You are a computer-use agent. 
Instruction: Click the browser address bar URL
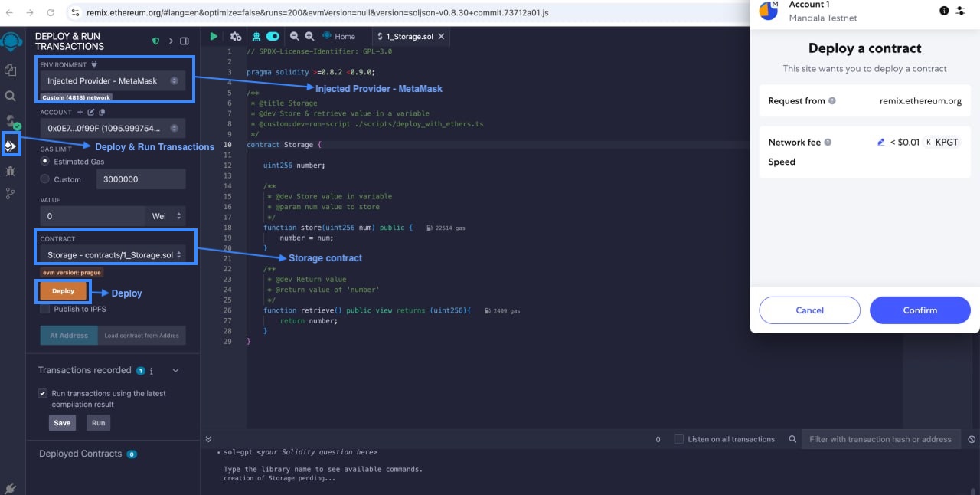tap(318, 13)
